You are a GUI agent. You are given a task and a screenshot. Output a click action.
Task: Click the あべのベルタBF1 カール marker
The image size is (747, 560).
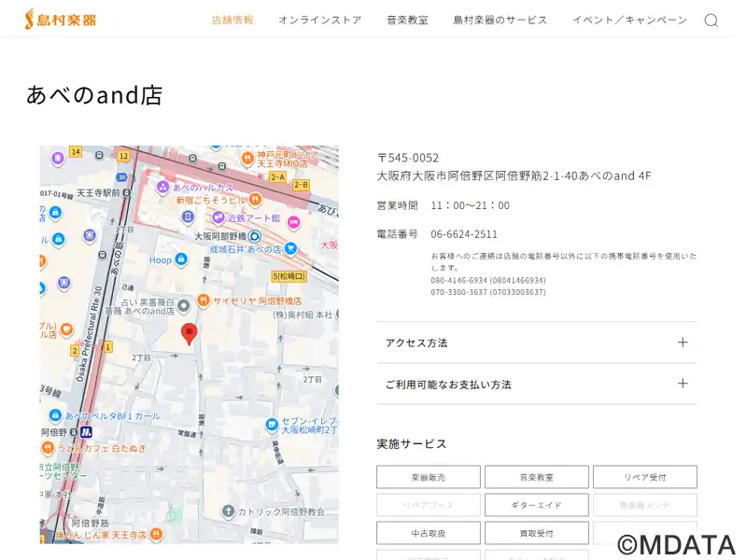click(x=55, y=415)
